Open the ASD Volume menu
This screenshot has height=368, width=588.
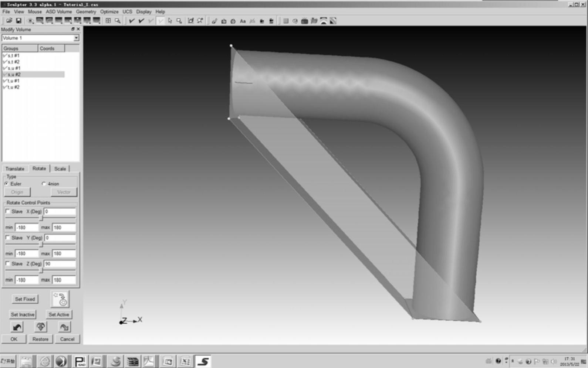click(x=58, y=12)
